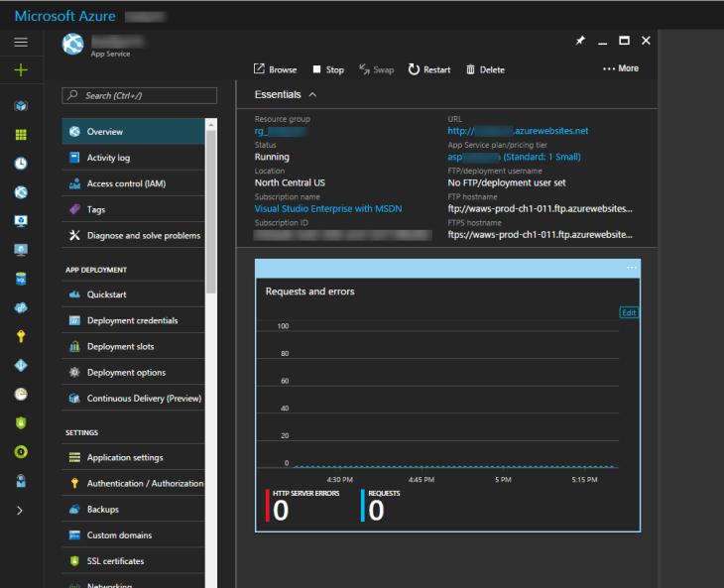Click the azurewebsites.net URL link

point(519,131)
